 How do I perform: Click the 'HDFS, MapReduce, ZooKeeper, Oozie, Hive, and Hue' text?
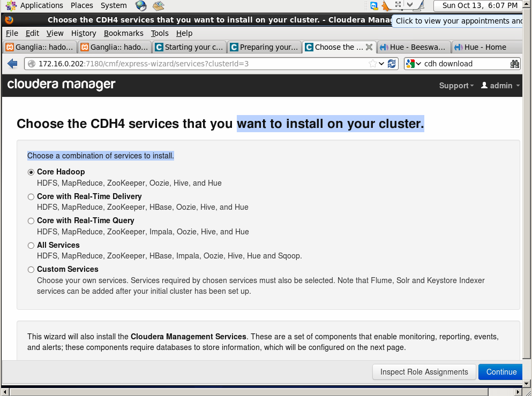[x=129, y=183]
